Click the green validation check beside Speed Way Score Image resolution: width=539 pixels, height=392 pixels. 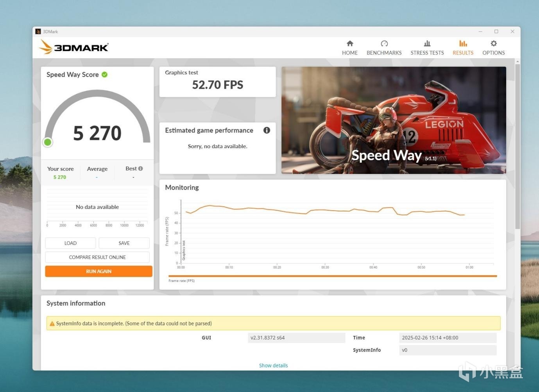click(105, 74)
